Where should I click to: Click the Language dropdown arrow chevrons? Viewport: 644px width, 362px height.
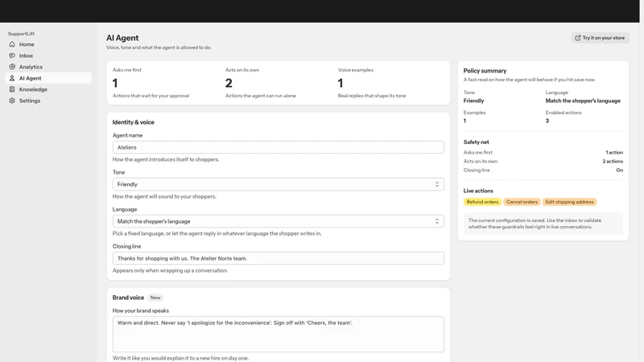[437, 221]
